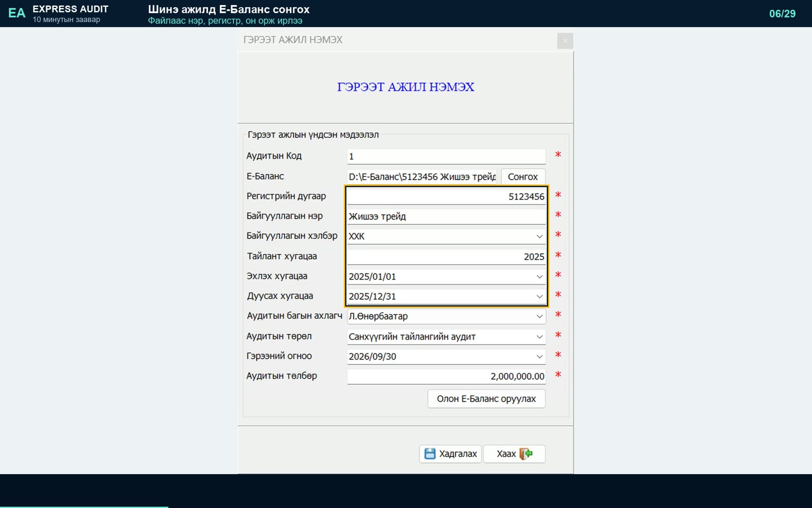Click the Гэрээний огноо label
Screen dimensions: 812x508
click(279, 356)
